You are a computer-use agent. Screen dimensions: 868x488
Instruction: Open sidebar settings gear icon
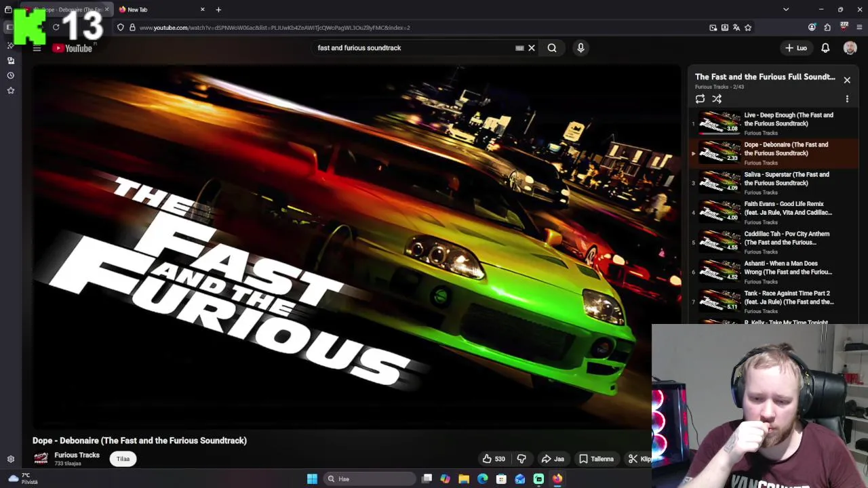click(11, 459)
